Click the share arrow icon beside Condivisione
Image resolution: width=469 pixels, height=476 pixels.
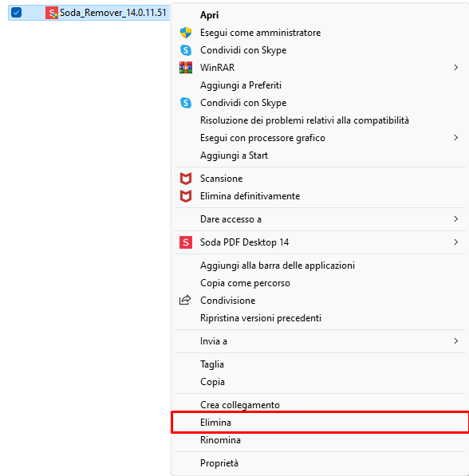(185, 300)
